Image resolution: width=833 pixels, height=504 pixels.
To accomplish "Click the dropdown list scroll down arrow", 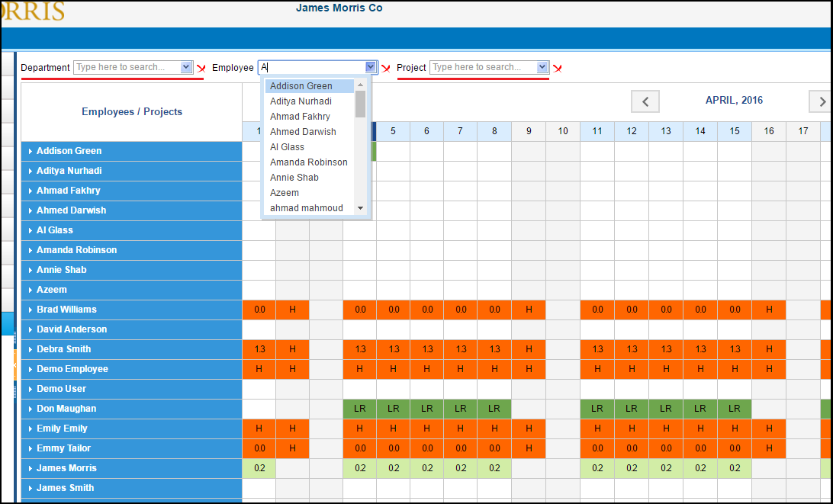I will pos(360,208).
